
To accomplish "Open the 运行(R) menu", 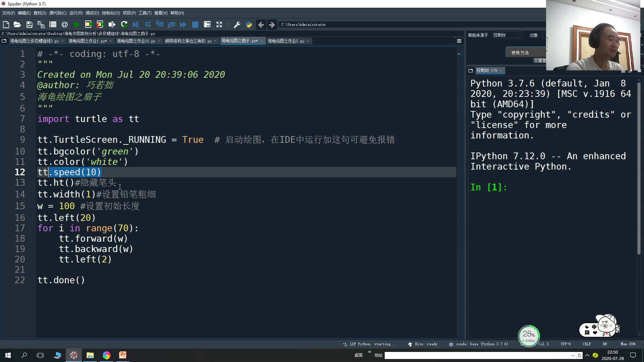I will tap(76, 13).
